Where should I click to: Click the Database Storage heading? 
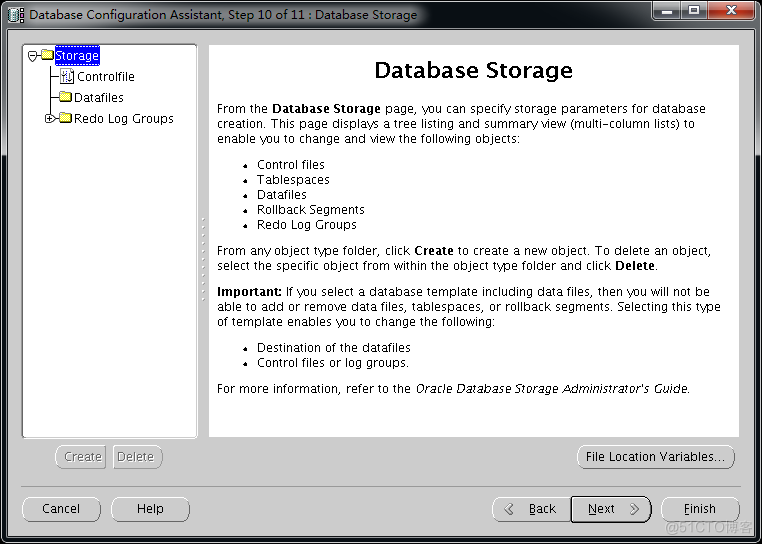pos(474,70)
